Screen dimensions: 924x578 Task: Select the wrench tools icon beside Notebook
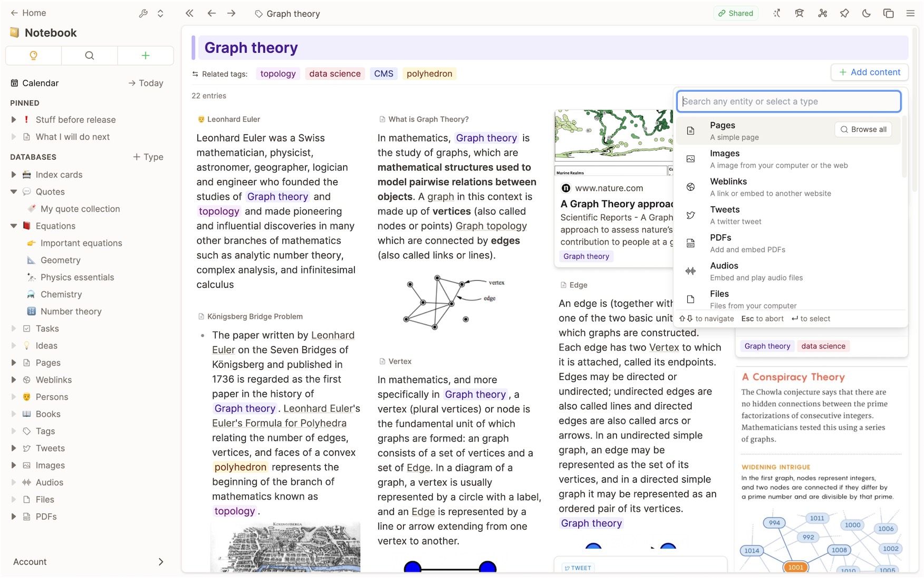pyautogui.click(x=143, y=13)
